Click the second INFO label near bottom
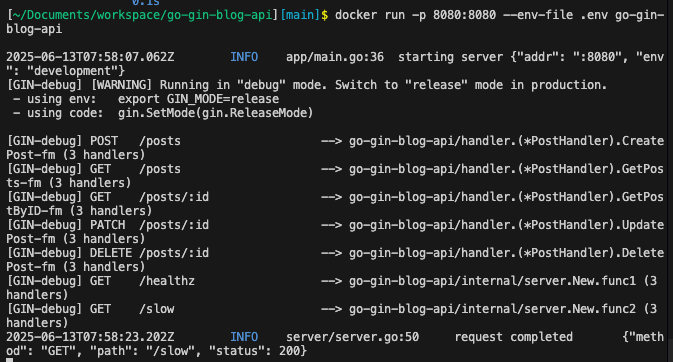 click(x=244, y=337)
